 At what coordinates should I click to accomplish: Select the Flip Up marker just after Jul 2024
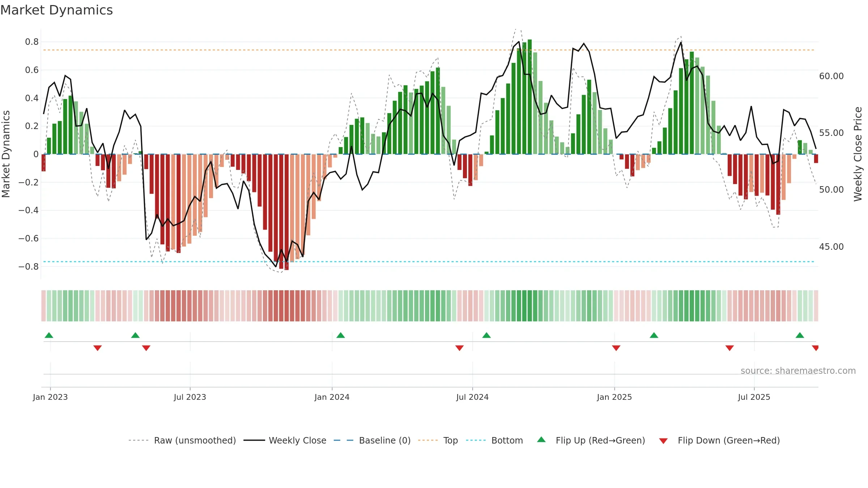(486, 335)
